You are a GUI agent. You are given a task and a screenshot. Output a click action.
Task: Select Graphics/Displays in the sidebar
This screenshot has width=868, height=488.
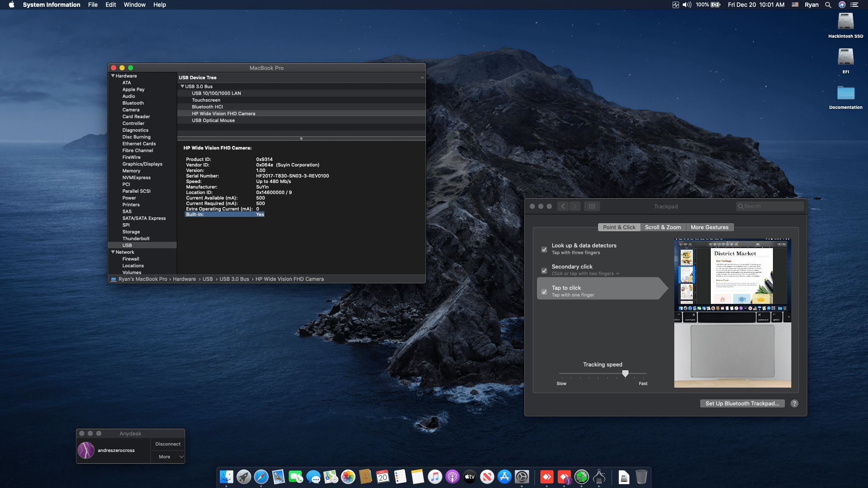[x=142, y=164]
